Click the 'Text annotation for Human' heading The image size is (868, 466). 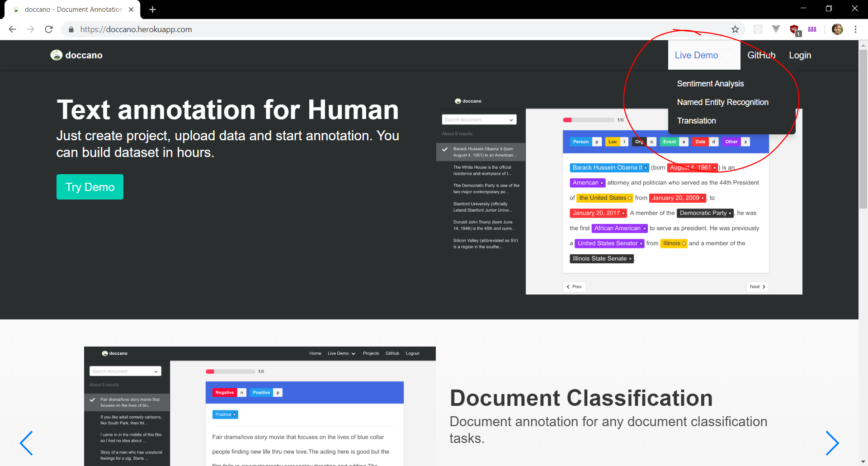[228, 110]
